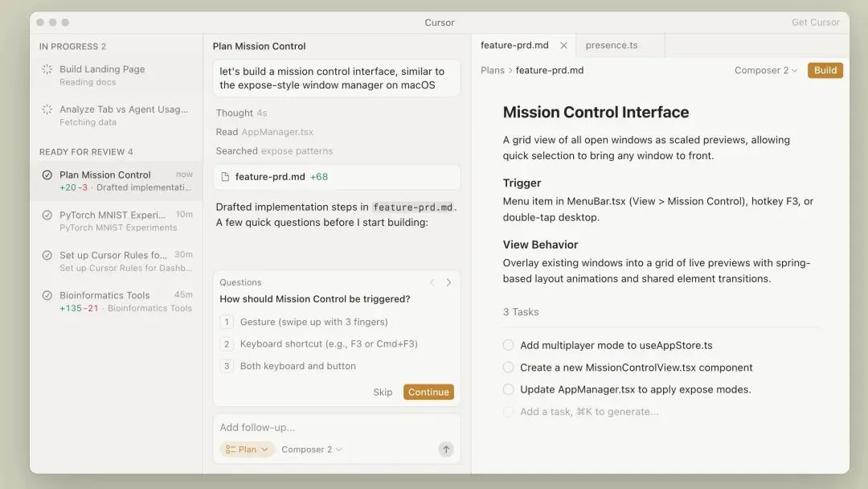Select the Plan Mission Control item
Screen dimensions: 868x489
[117, 181]
